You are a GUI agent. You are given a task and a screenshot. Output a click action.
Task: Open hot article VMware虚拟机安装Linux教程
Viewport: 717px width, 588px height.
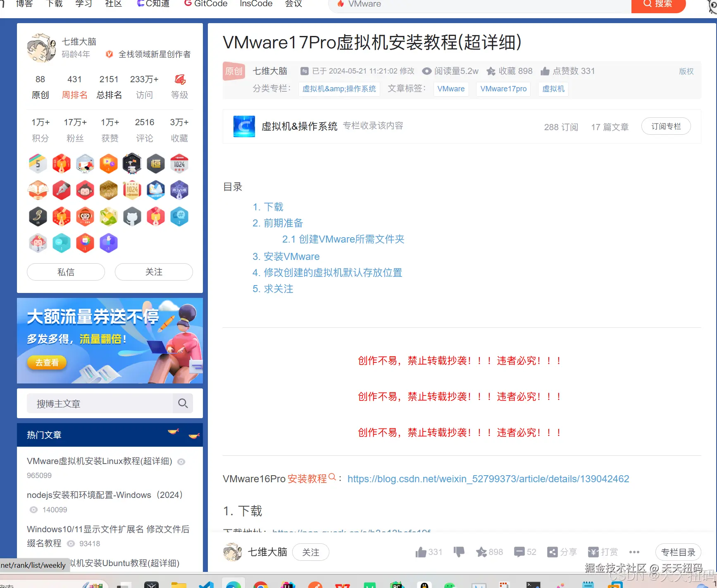tap(100, 461)
